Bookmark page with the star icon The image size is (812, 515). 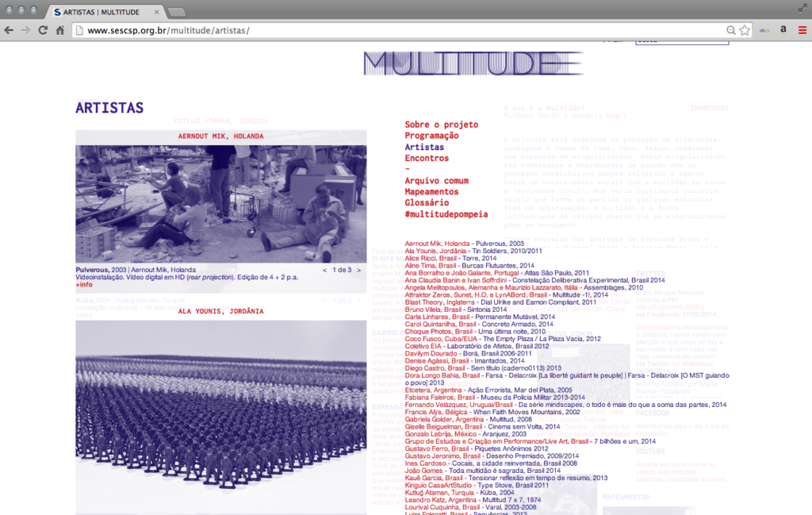click(x=745, y=31)
